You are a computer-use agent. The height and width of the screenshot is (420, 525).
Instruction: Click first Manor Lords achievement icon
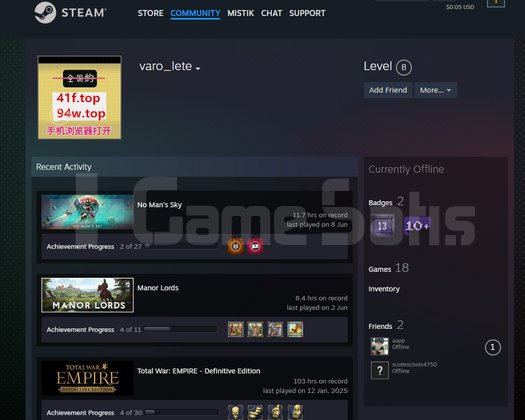click(x=236, y=329)
